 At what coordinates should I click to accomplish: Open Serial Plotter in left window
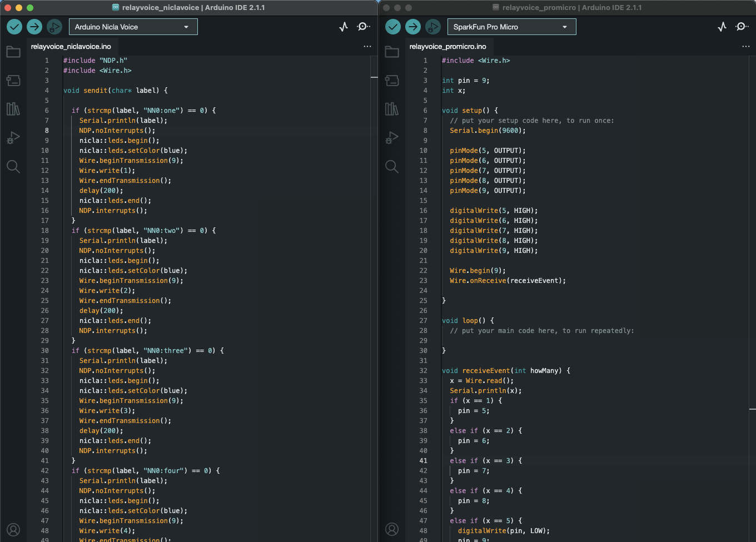tap(344, 27)
